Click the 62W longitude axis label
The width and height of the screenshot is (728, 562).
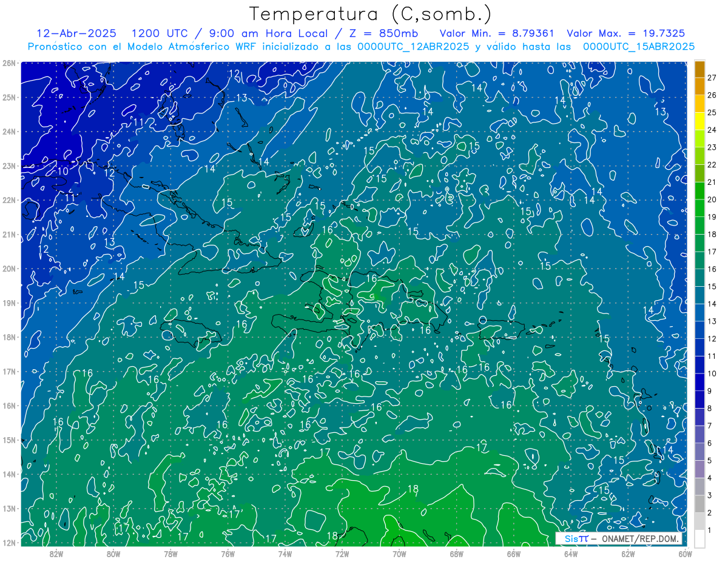628,554
